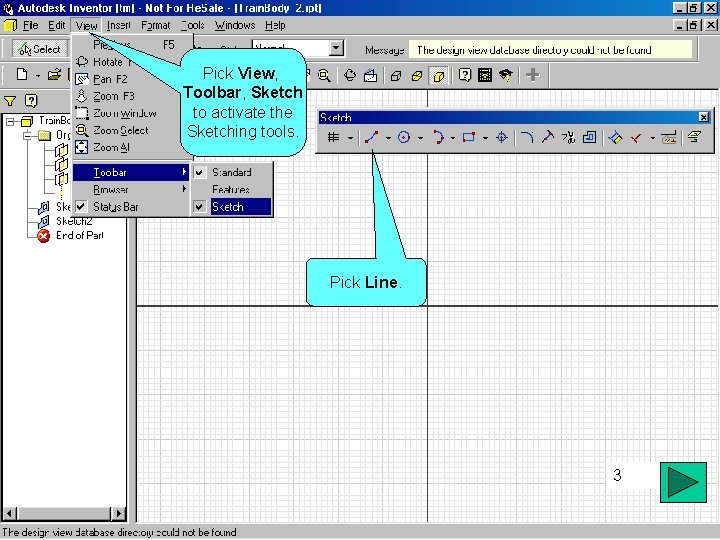Image resolution: width=720 pixels, height=540 pixels.
Task: Click the New document icon
Action: (x=22, y=74)
